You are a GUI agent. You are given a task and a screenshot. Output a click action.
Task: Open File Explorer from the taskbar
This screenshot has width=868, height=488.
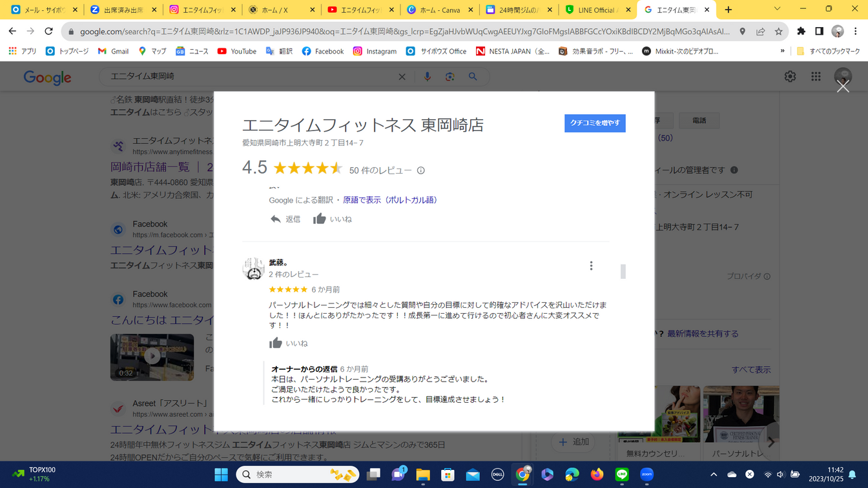[423, 474]
